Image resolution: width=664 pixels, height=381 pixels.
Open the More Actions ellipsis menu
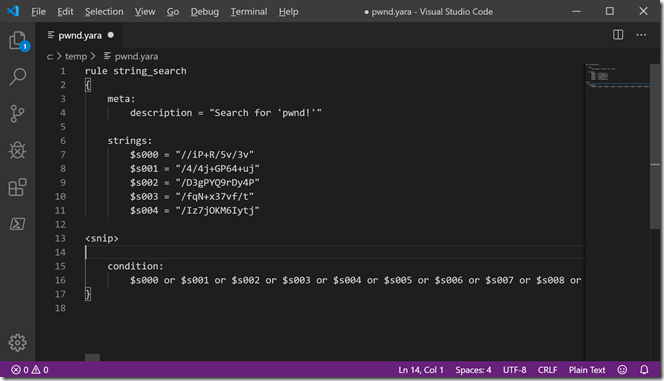click(641, 35)
